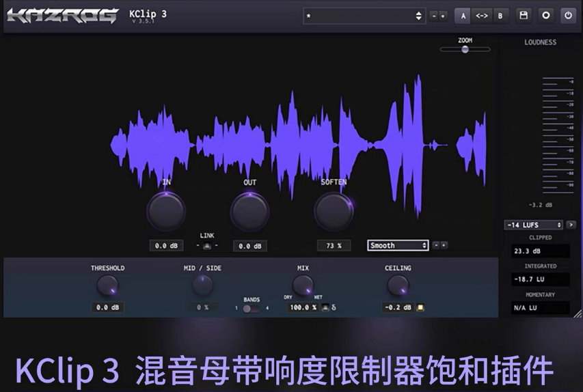583x392 pixels.
Task: Click the SOFTEN knob
Action: coord(334,211)
